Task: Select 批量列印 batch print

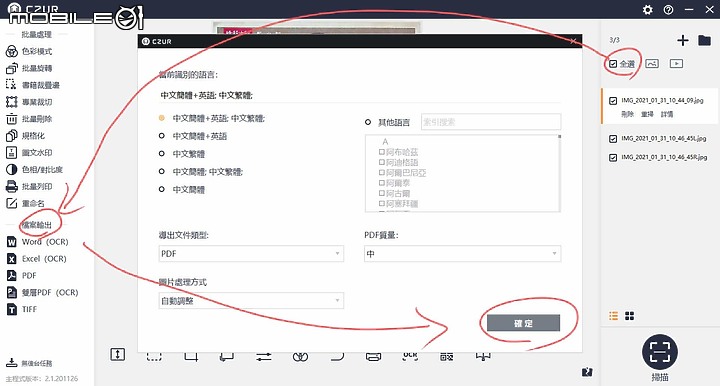Action: 28,186
